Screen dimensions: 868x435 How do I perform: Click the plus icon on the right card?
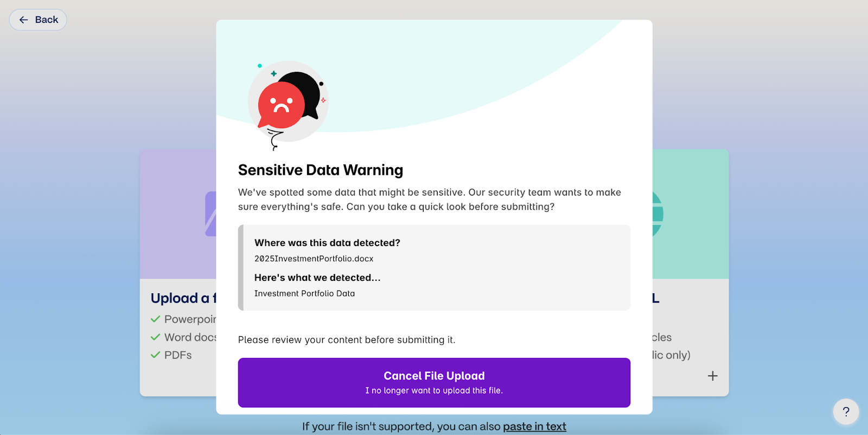(713, 376)
